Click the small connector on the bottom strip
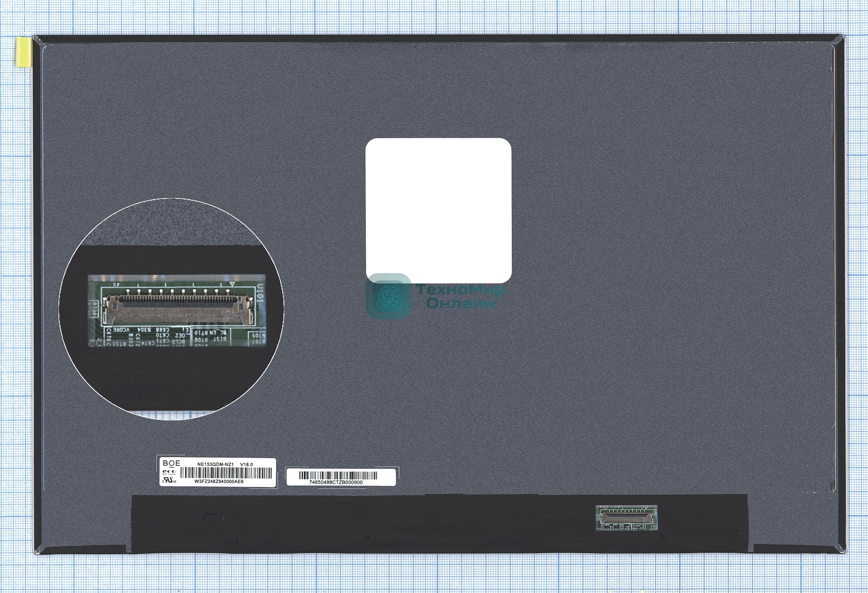The height and width of the screenshot is (593, 868). click(627, 517)
